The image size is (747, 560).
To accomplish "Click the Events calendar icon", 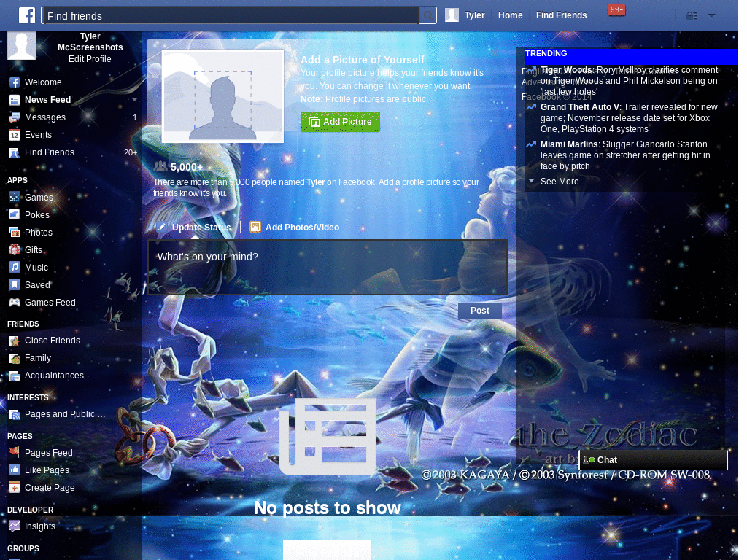I will pyautogui.click(x=15, y=135).
